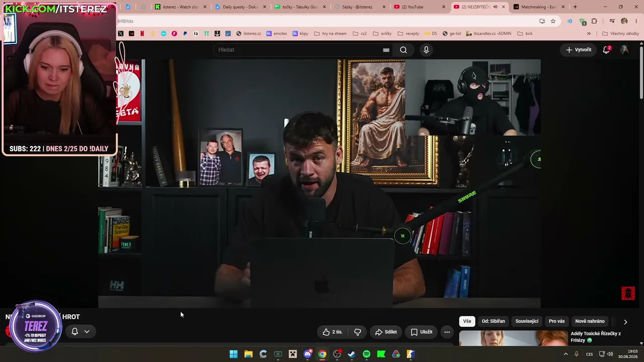Click the 'Sdílet' share button

coord(386,332)
